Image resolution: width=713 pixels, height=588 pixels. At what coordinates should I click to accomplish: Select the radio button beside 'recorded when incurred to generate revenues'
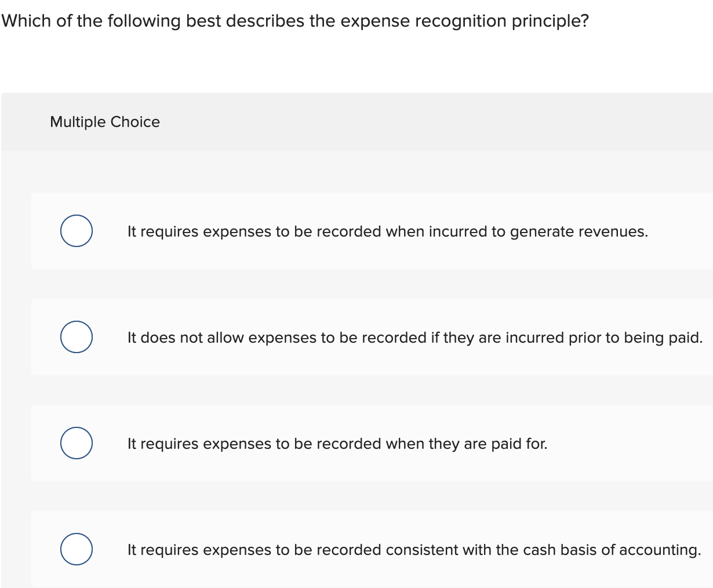click(x=76, y=230)
